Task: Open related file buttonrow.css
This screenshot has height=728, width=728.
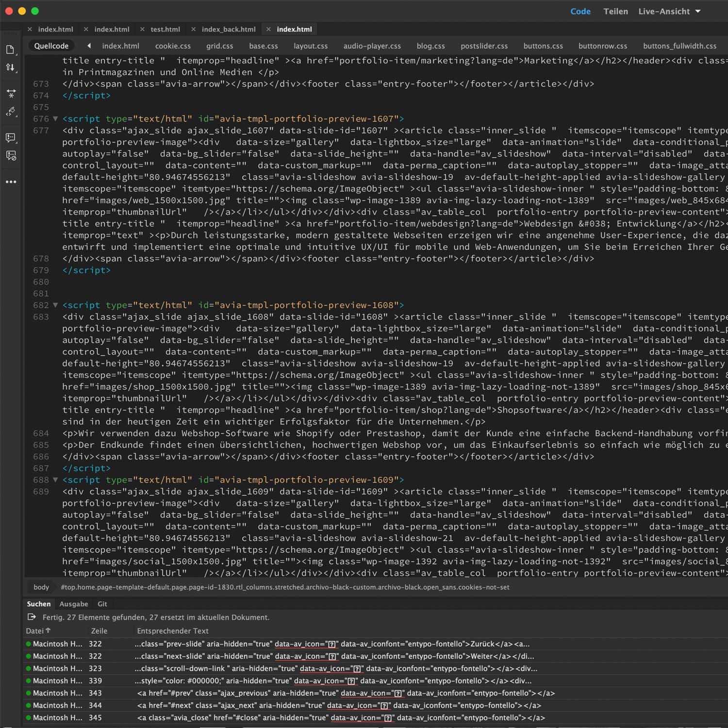Action: point(603,46)
